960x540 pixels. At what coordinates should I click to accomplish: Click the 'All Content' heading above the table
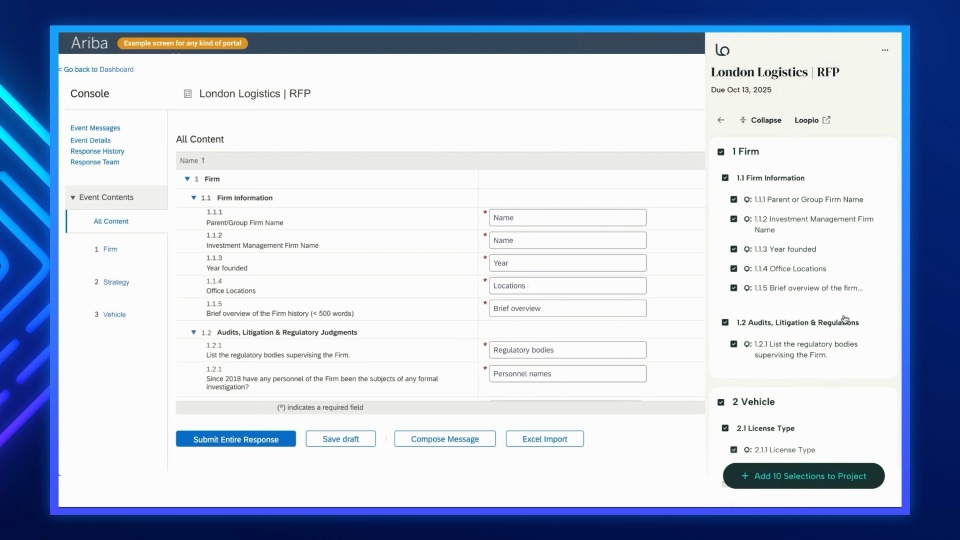tap(200, 140)
